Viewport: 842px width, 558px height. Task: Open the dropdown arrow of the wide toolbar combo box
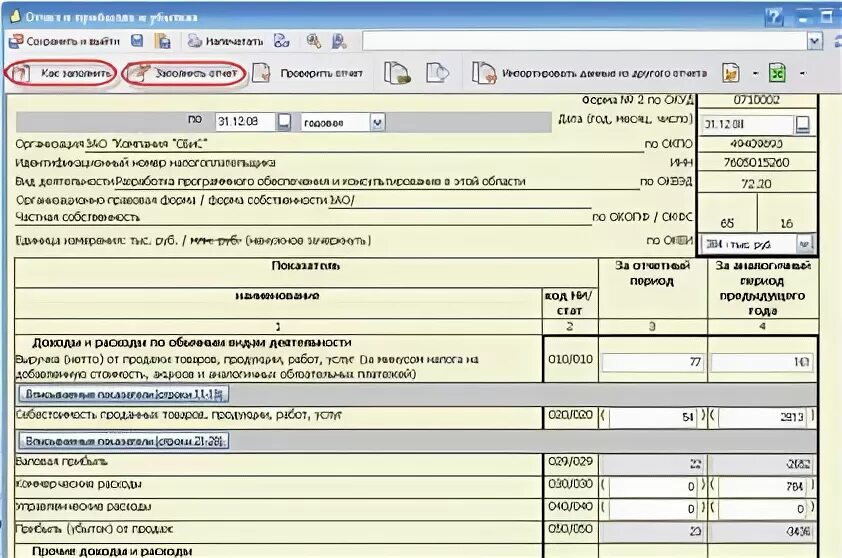point(815,41)
